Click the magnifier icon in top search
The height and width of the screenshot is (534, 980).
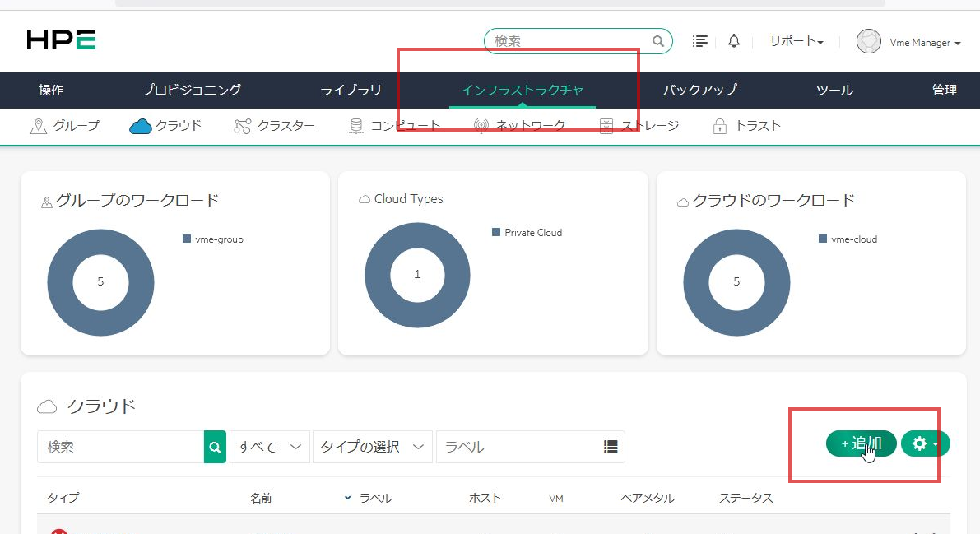[x=658, y=41]
